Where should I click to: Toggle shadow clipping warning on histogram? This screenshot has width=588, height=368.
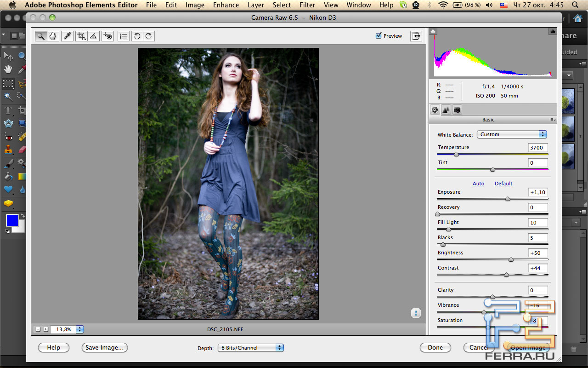point(433,31)
